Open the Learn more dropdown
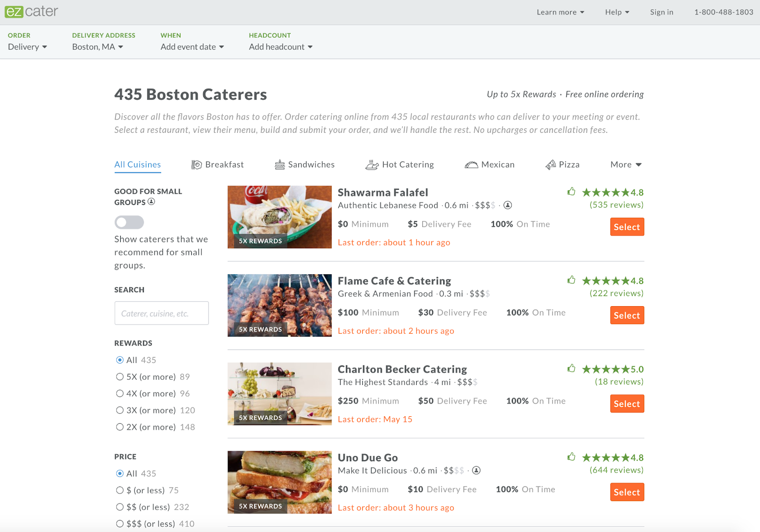Viewport: 760px width, 532px height. coord(560,12)
